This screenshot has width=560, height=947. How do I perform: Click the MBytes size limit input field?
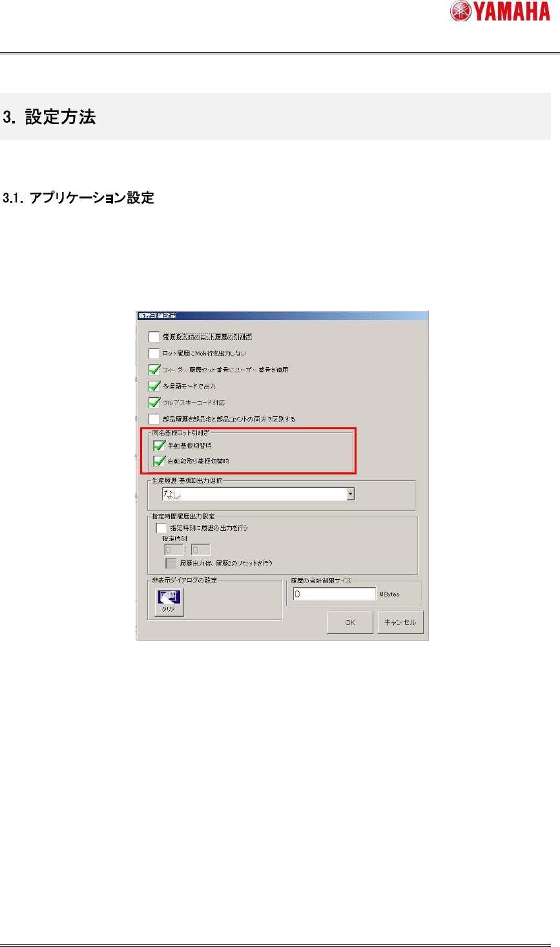334,594
